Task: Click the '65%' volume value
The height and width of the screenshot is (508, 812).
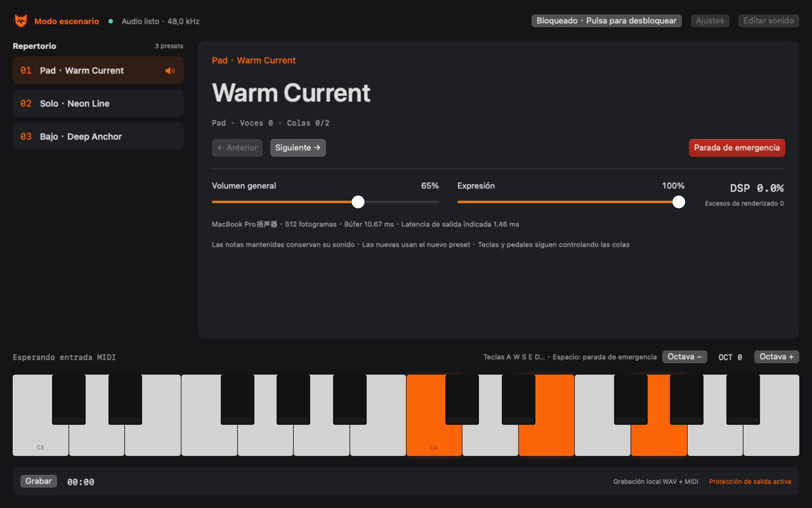Action: (x=430, y=186)
